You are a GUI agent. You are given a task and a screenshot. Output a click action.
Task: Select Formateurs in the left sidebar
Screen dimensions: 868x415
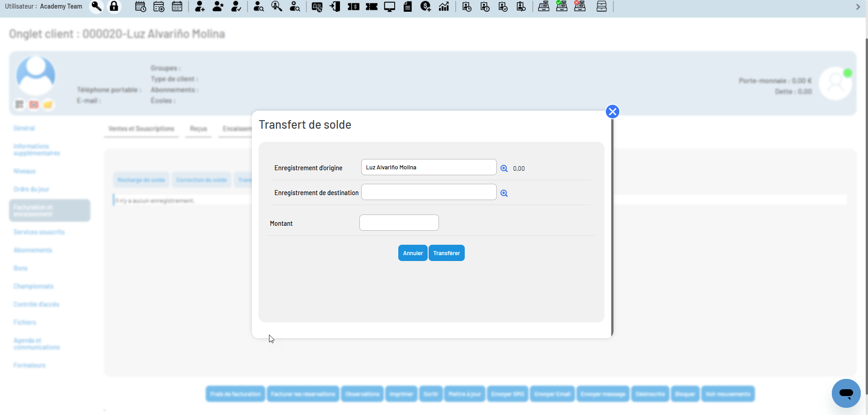point(29,365)
